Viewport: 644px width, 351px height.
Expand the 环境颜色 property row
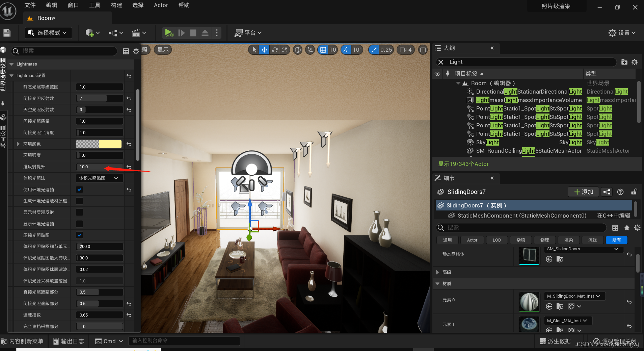(18, 144)
